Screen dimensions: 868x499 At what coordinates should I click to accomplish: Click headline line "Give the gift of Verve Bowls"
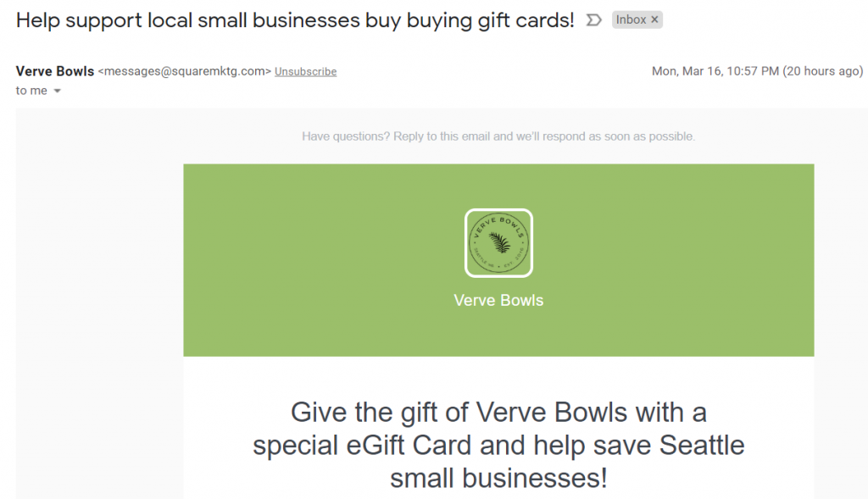(x=498, y=413)
